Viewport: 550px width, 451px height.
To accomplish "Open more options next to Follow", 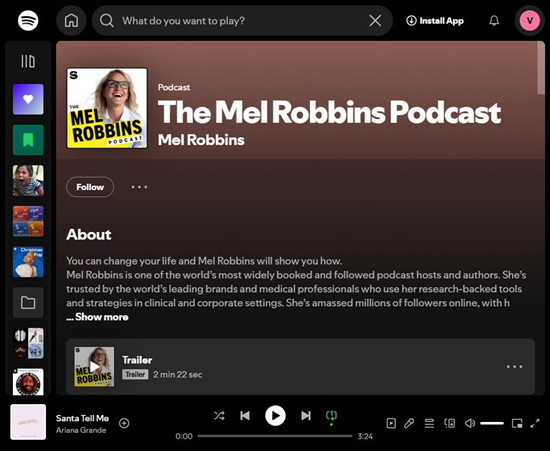I will 139,187.
